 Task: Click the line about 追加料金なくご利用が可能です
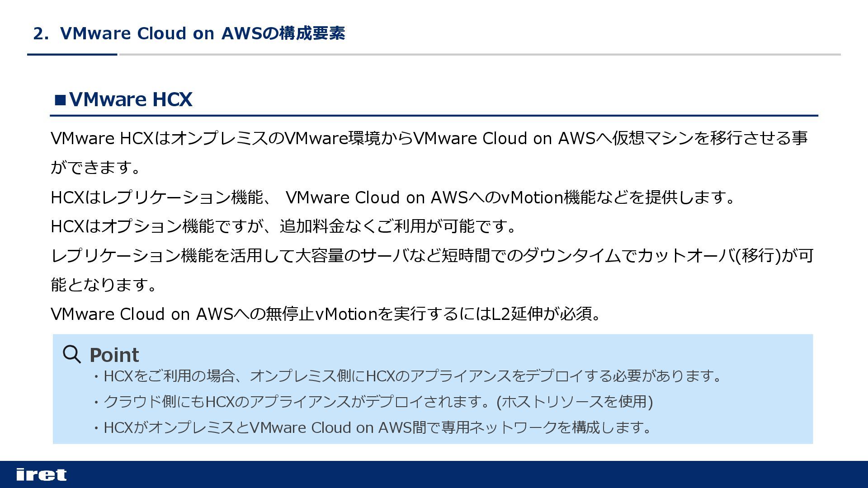[283, 226]
